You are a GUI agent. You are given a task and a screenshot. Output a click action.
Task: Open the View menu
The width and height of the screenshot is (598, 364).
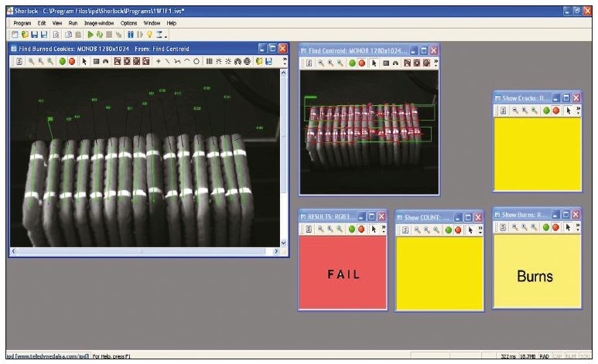pos(57,23)
